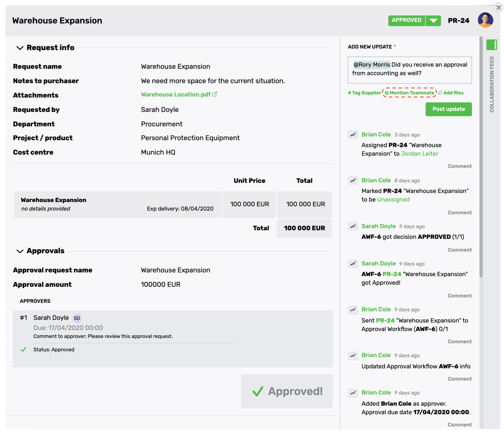The image size is (504, 435).
Task: Click activity icon beside Brian Cole 8 days ago
Action: (x=353, y=181)
